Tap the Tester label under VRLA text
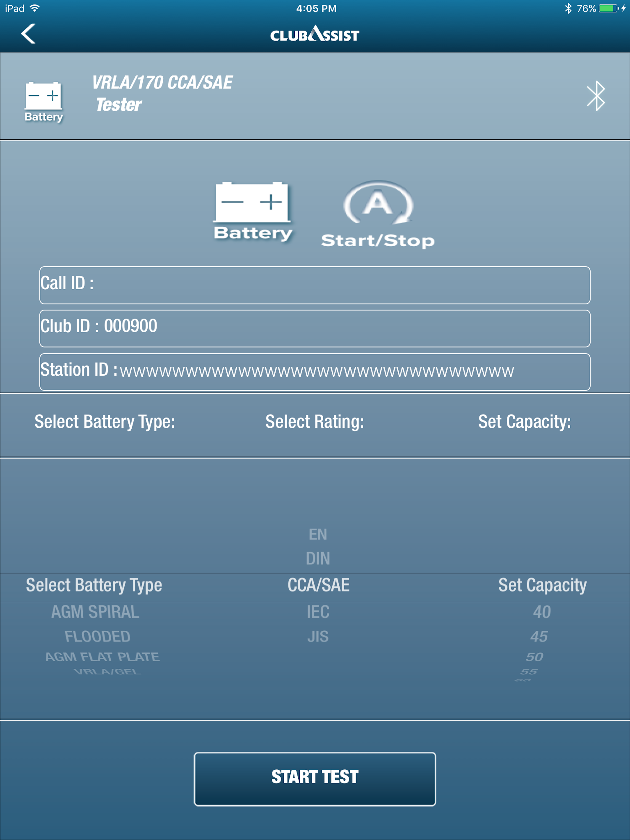Image resolution: width=630 pixels, height=840 pixels. pos(119,105)
